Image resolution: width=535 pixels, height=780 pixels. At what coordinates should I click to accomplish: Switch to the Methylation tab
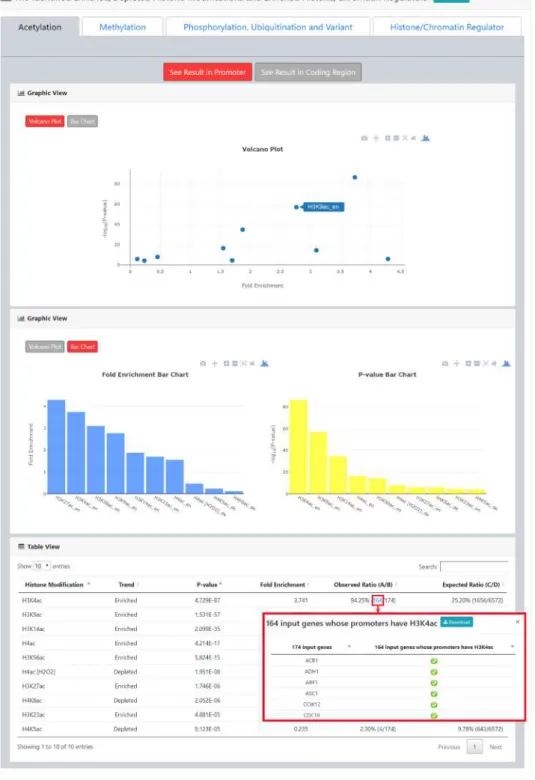tap(122, 27)
